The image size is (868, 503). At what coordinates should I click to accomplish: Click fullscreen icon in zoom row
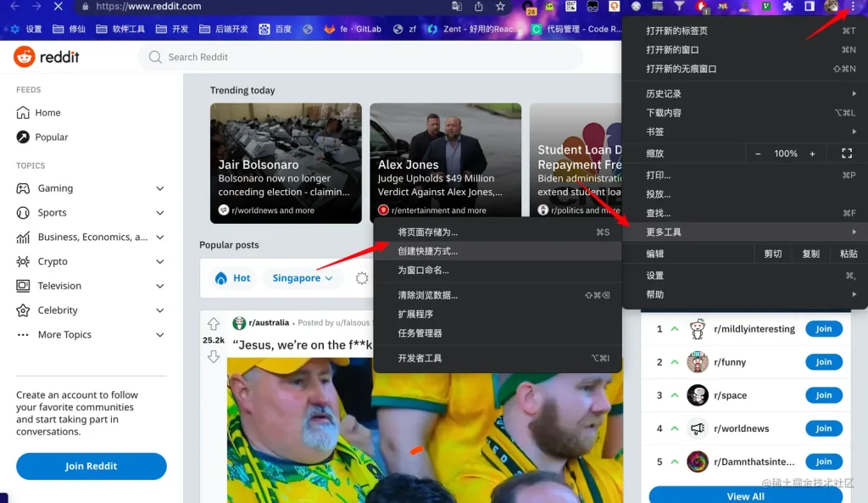[x=847, y=154]
